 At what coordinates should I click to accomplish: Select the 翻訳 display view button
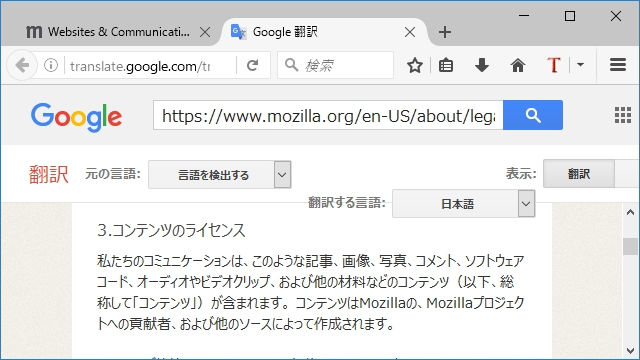point(579,174)
